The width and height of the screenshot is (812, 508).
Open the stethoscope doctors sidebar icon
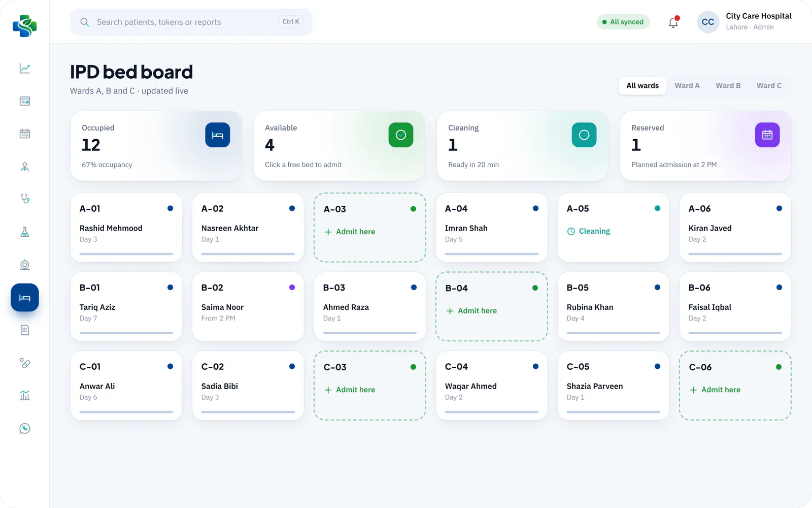(24, 199)
